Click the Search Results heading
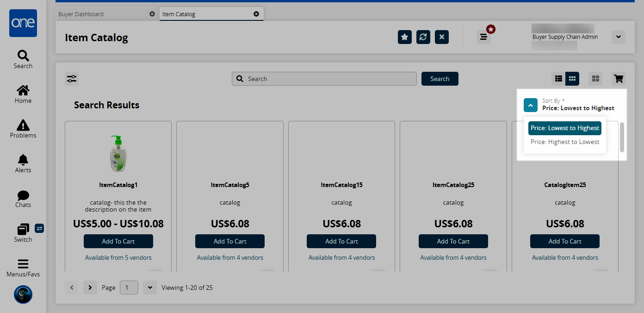Viewport: 644px width, 313px height. tap(106, 105)
